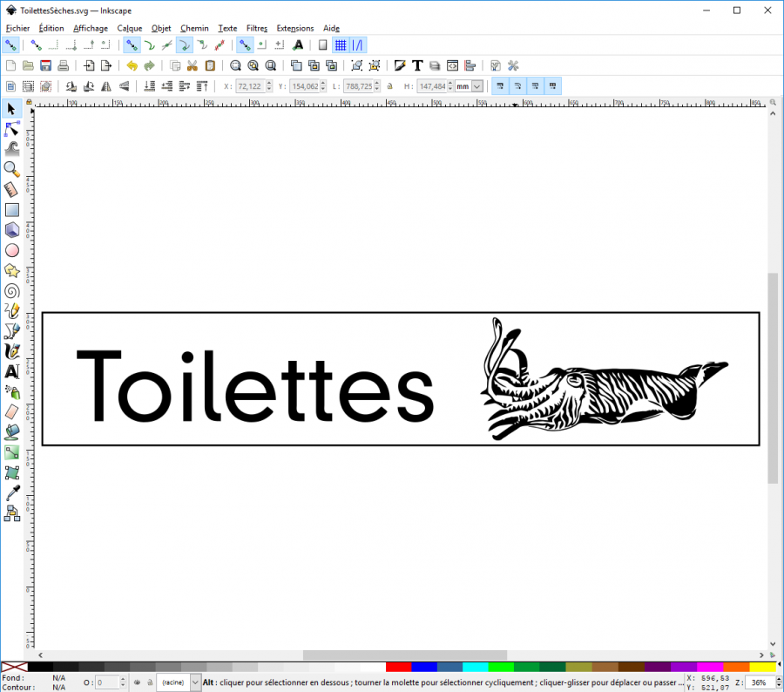
Task: Activate the Text tool
Action: tap(11, 371)
